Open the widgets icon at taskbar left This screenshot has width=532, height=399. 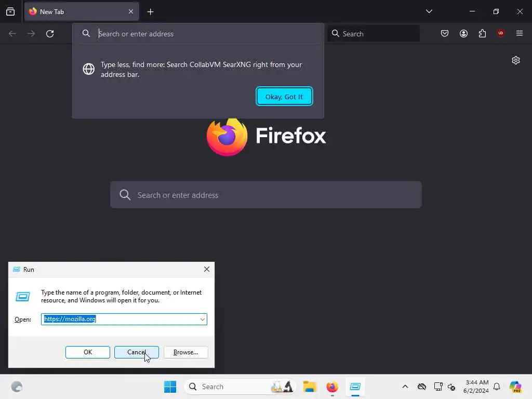17,387
